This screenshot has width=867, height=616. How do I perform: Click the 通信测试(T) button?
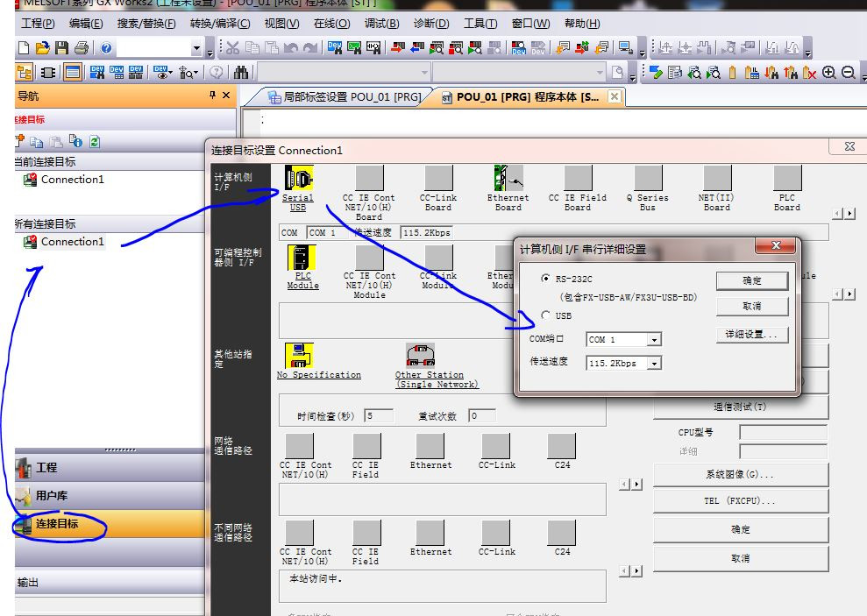[741, 407]
